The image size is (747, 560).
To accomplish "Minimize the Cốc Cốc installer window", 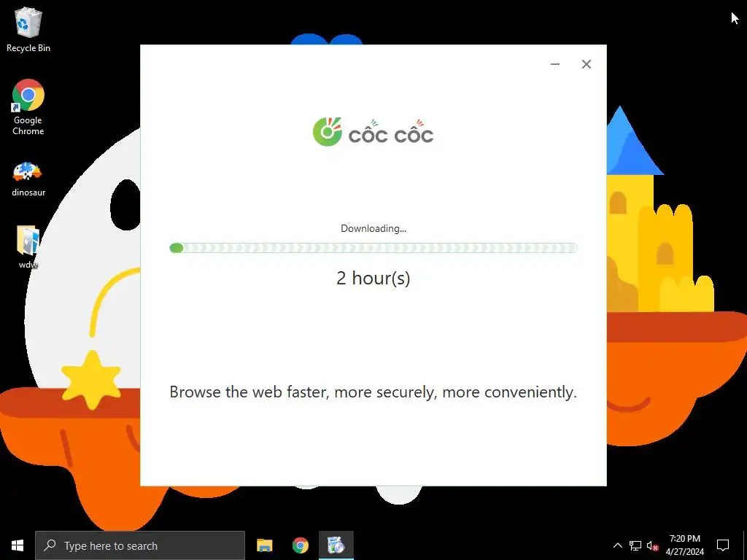I will tap(555, 64).
